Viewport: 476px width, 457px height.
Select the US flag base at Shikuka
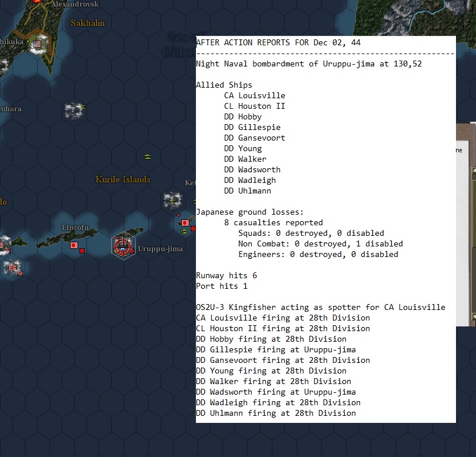[37, 44]
